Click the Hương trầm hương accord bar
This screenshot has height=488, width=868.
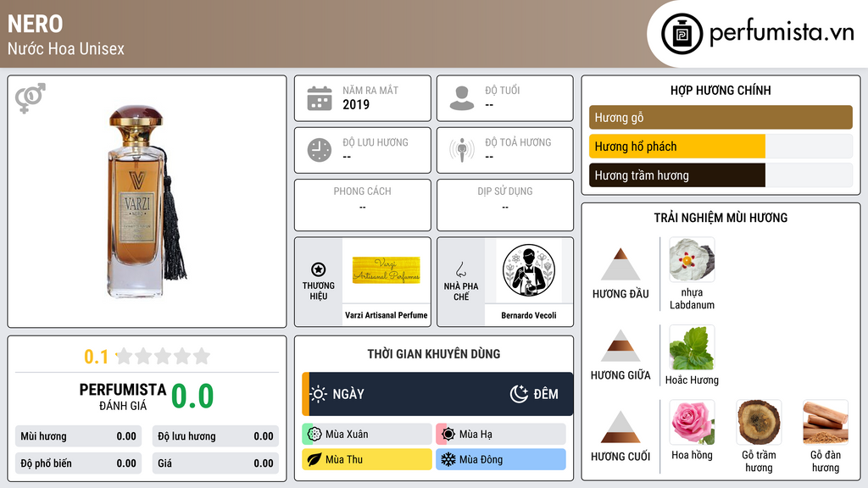(x=721, y=175)
